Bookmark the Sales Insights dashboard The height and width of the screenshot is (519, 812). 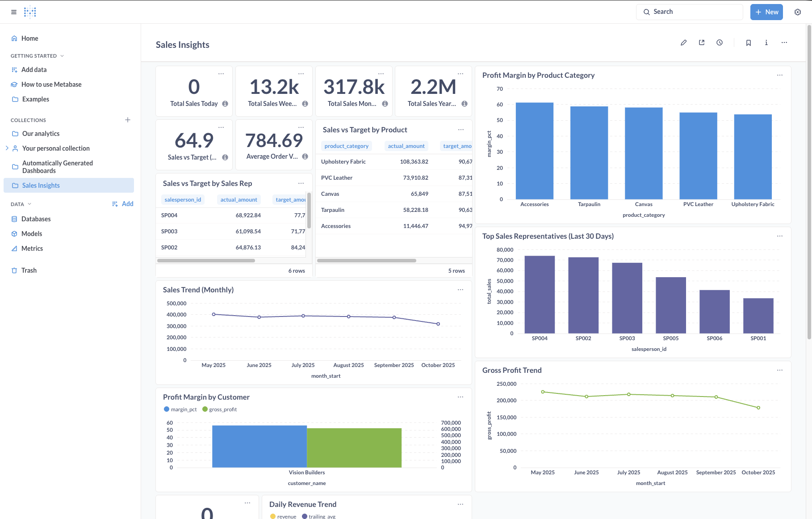pos(749,42)
